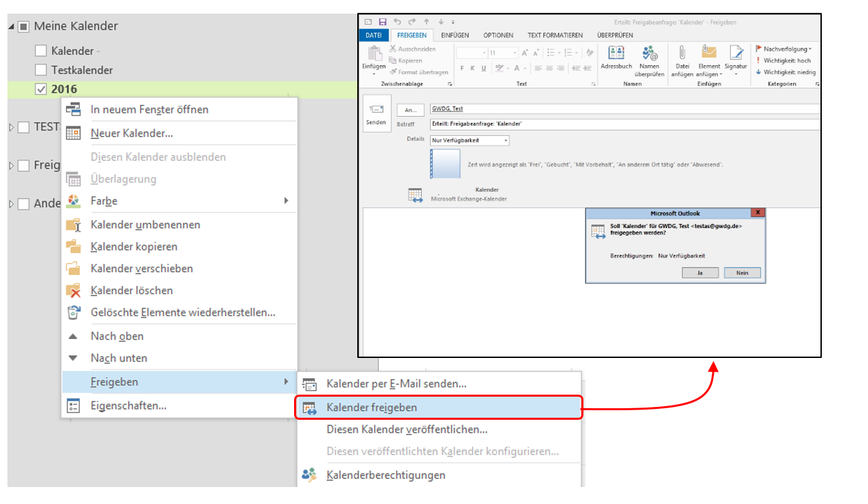Switch to the EINFÜGEN ribbon tab
Screen dimensions: 868x504
point(454,35)
